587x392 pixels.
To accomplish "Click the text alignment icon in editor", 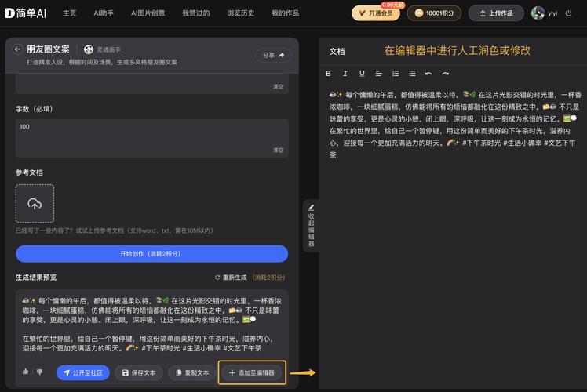I will tap(378, 74).
